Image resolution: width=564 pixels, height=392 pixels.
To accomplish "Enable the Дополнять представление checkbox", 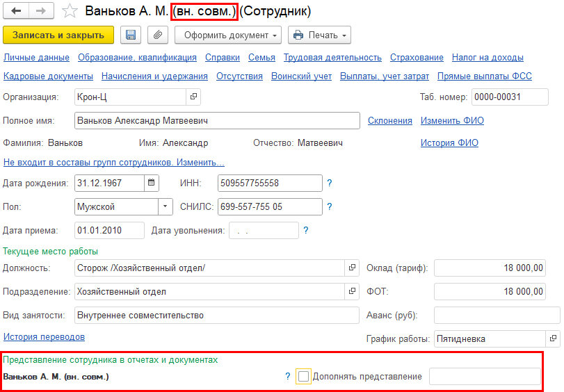I will tap(304, 376).
